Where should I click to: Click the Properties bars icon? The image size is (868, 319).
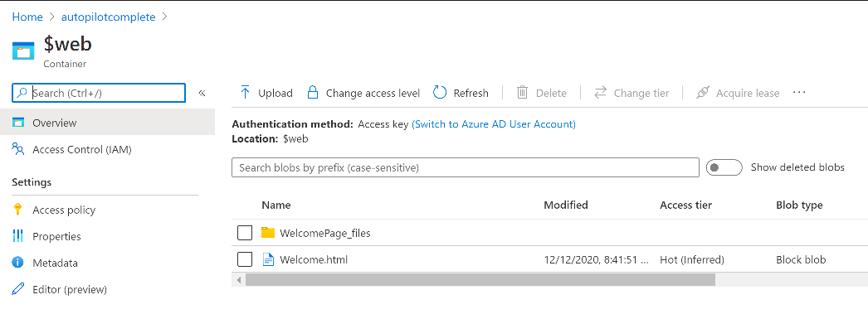(18, 236)
